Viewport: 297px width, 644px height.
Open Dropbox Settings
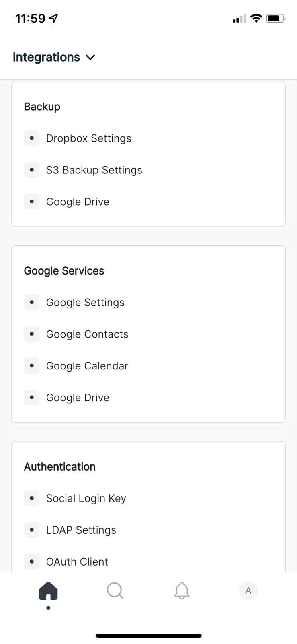click(x=88, y=138)
